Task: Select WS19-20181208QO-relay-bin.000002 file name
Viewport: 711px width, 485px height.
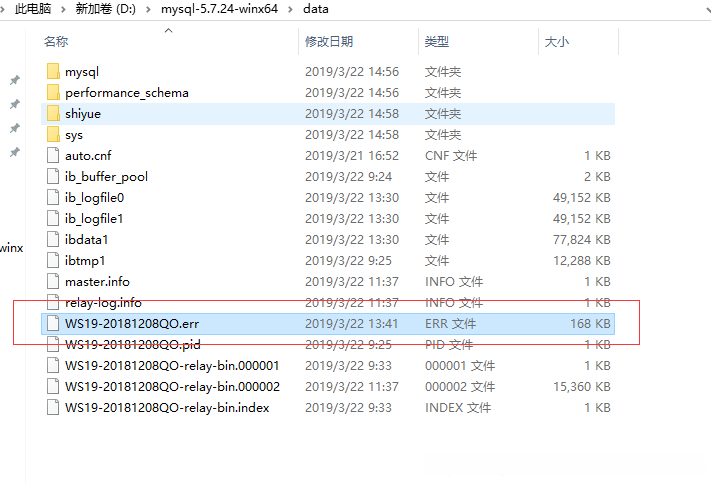Action: click(x=172, y=387)
